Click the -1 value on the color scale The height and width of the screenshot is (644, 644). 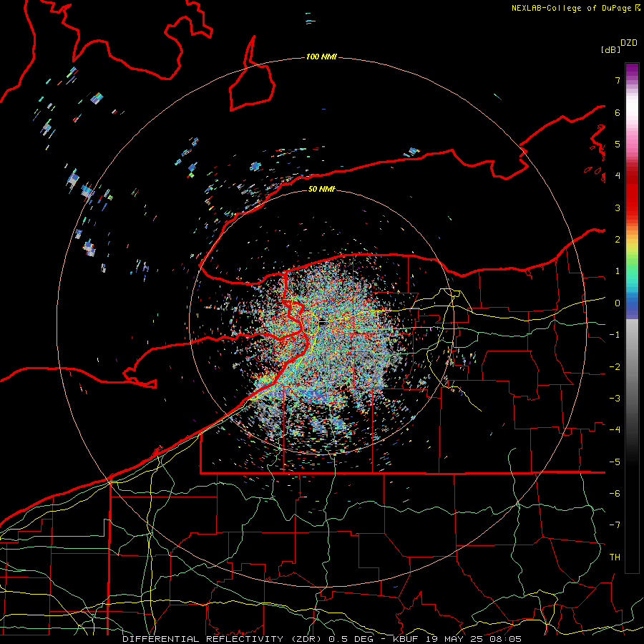pyautogui.click(x=615, y=335)
